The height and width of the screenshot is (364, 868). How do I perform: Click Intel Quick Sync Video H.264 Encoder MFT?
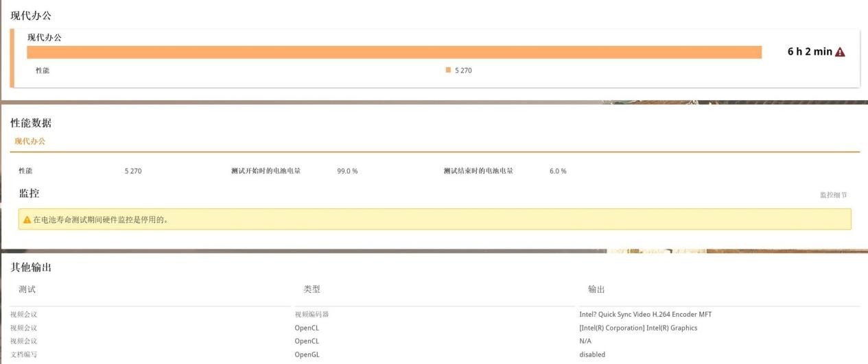click(646, 315)
